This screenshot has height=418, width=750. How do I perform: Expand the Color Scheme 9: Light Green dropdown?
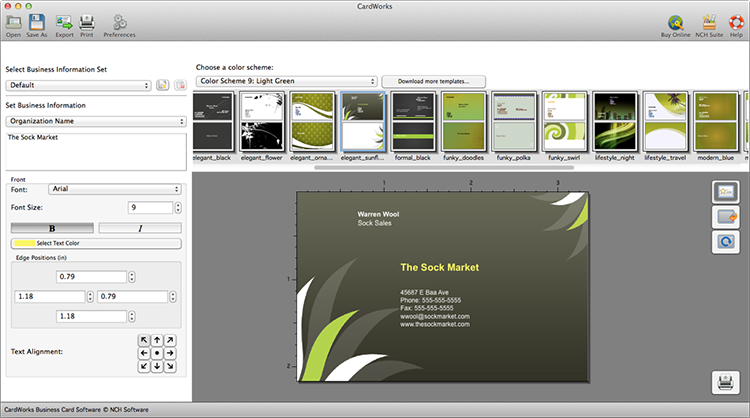(x=287, y=81)
